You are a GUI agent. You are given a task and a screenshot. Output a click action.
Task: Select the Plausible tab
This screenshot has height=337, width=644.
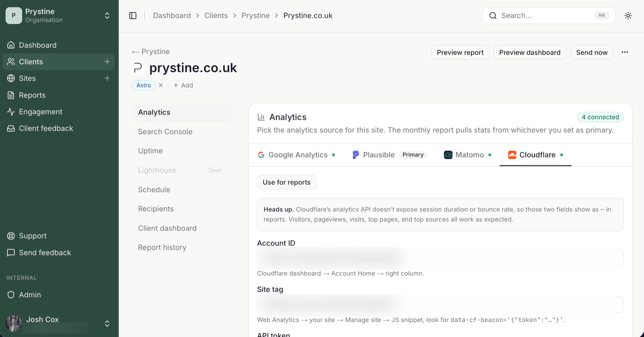[x=389, y=155]
